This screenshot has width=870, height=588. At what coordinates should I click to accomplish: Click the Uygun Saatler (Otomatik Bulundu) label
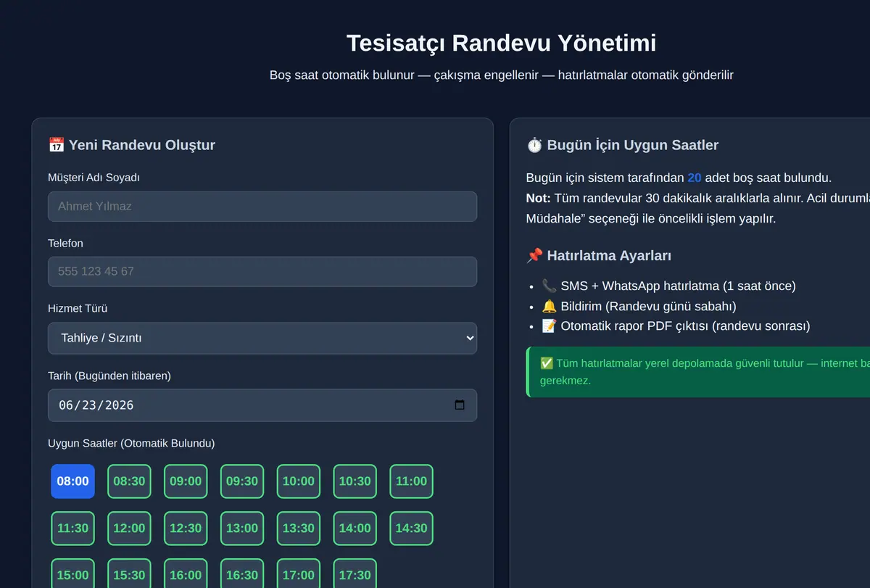click(131, 443)
